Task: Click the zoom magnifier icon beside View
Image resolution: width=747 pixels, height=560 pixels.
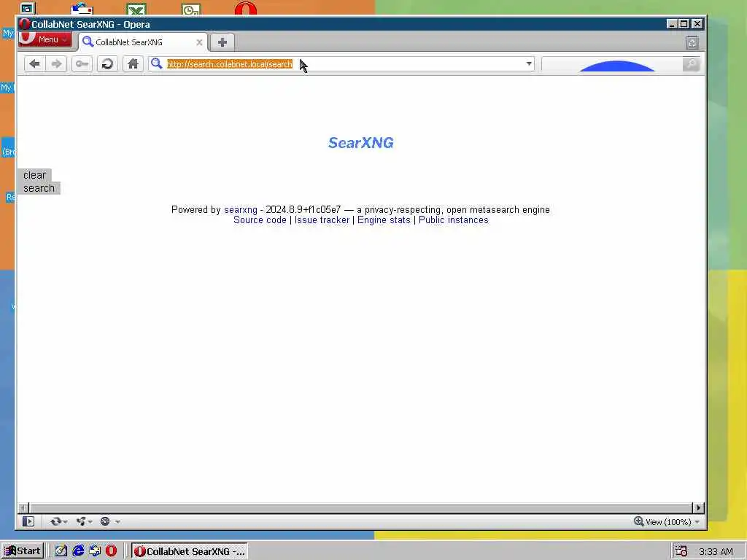Action: click(x=639, y=521)
